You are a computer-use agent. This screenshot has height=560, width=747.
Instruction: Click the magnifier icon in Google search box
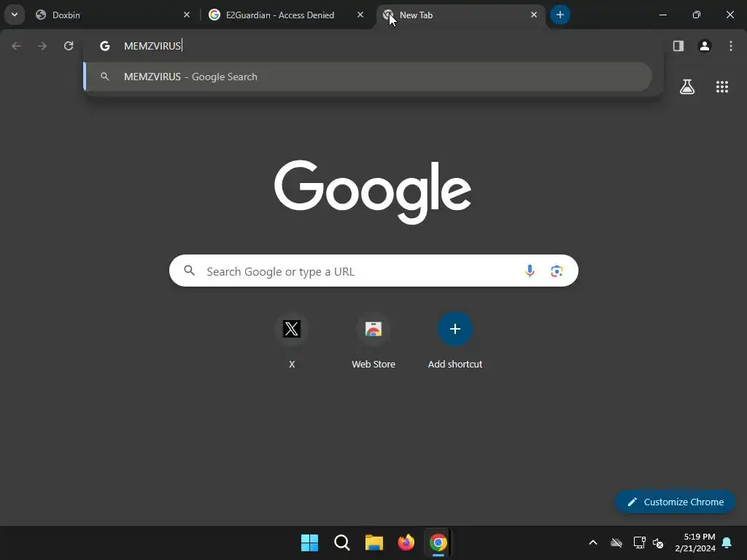pos(189,271)
